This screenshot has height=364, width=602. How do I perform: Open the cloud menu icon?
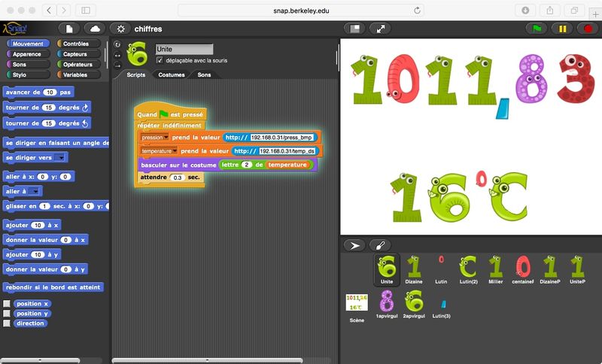[x=95, y=29]
